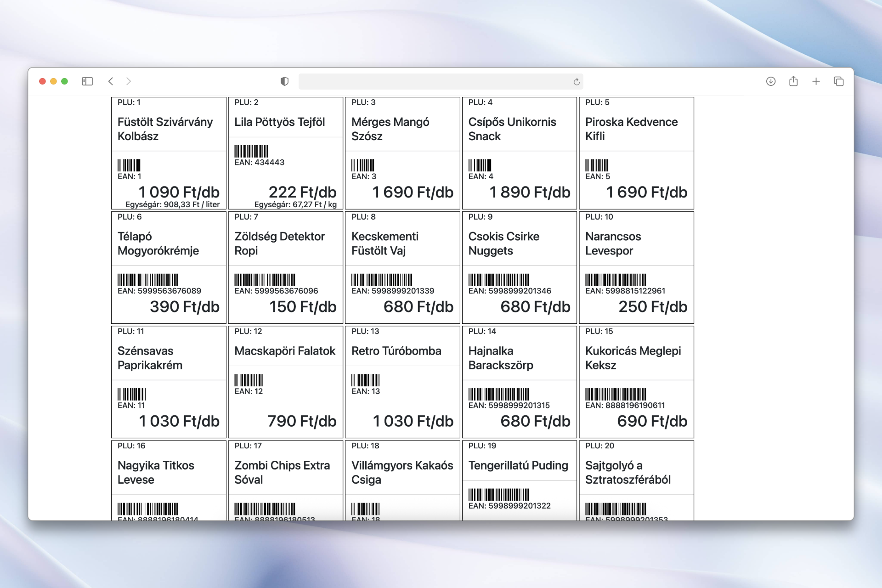Click the 390 Ft/db price
882x588 pixels.
click(185, 306)
